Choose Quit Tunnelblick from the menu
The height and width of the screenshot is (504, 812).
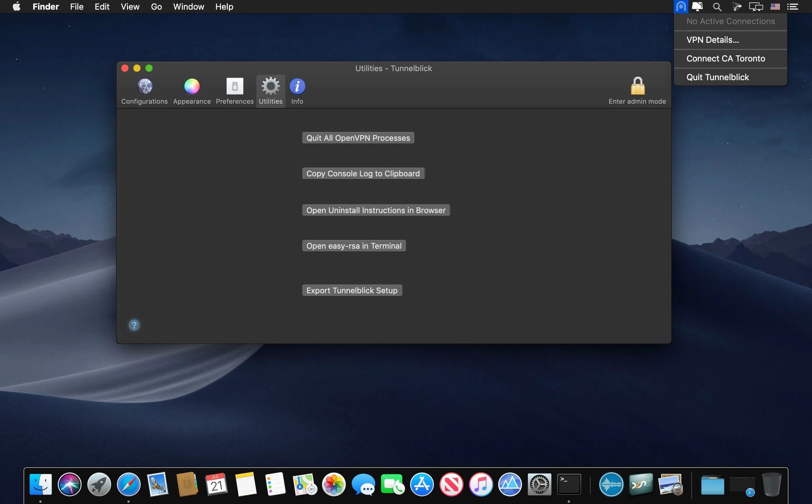click(718, 77)
